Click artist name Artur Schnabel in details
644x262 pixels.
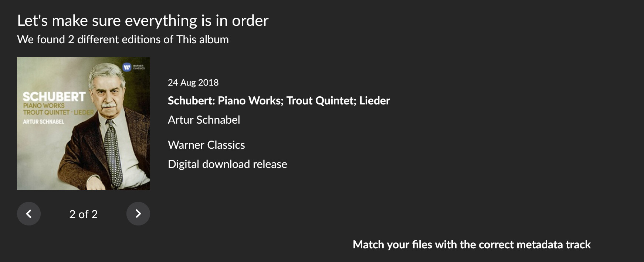[204, 120]
